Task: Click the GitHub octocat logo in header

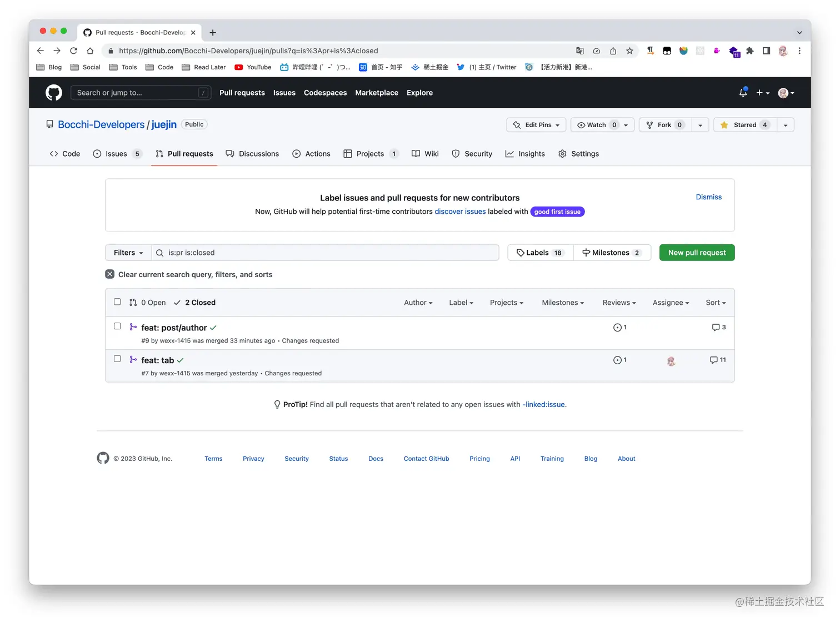Action: (x=54, y=93)
